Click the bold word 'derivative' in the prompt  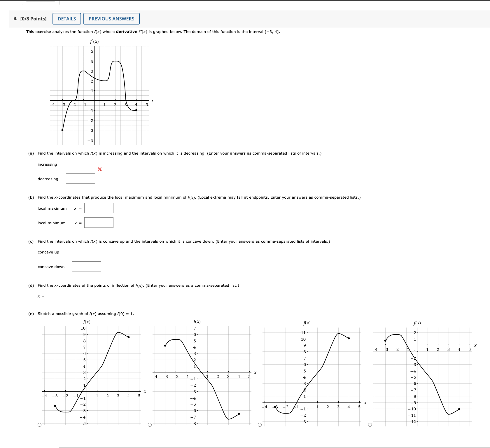click(127, 32)
